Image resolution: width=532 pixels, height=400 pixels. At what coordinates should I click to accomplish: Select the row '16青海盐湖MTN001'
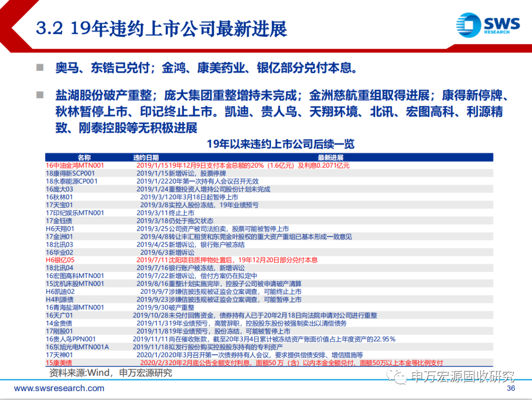point(269,308)
